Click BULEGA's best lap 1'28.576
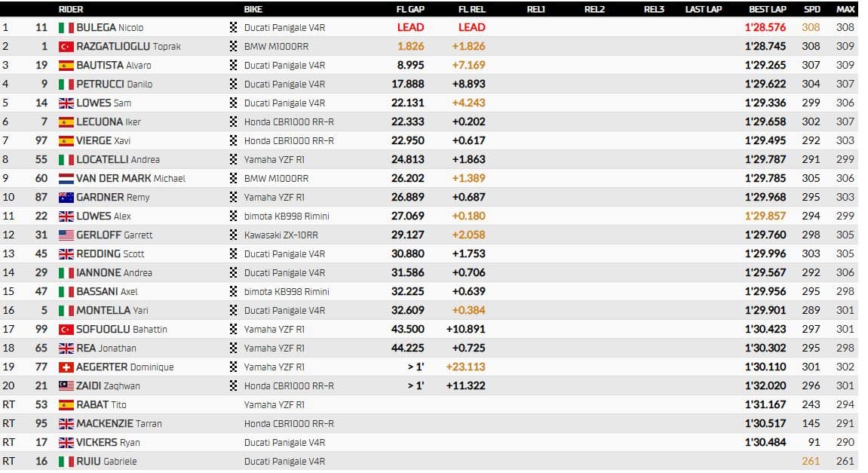The width and height of the screenshot is (868, 473). point(765,27)
